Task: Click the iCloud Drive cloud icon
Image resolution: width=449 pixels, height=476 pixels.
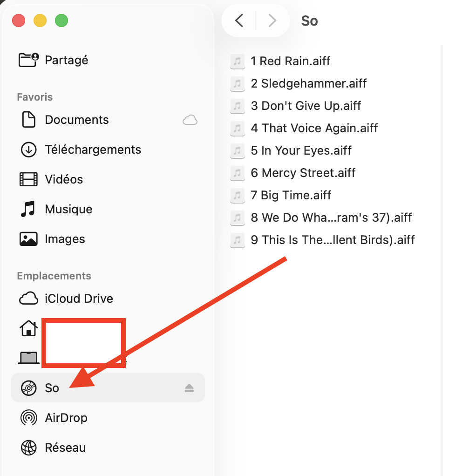Action: (28, 299)
